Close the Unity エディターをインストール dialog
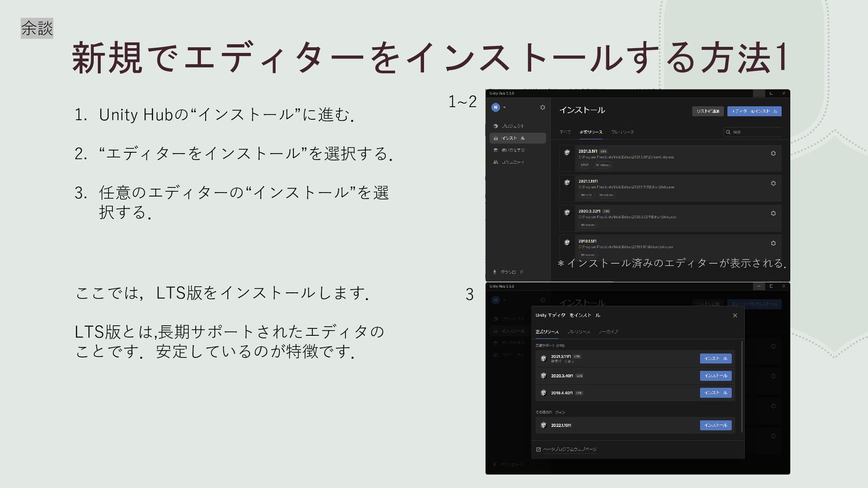Screen dimensions: 868x488 click(x=735, y=315)
